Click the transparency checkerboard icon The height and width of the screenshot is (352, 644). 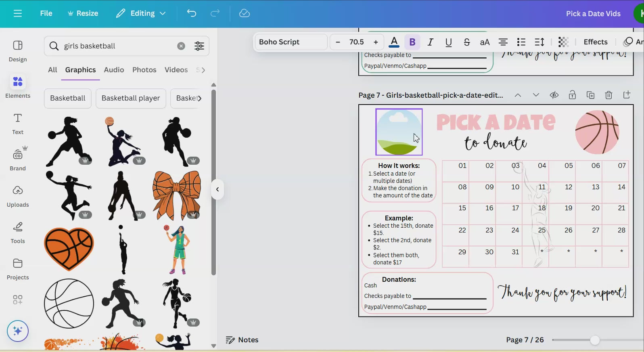click(563, 42)
